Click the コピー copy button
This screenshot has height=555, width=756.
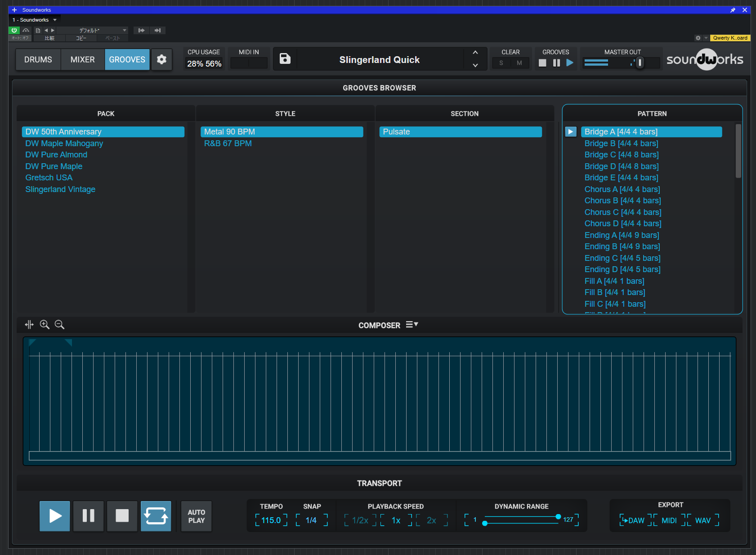81,38
